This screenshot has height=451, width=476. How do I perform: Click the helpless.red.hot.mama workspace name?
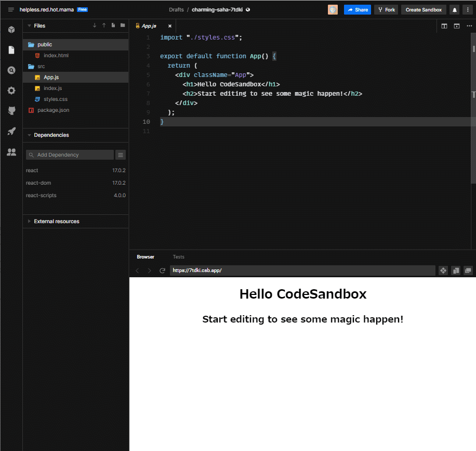point(47,10)
